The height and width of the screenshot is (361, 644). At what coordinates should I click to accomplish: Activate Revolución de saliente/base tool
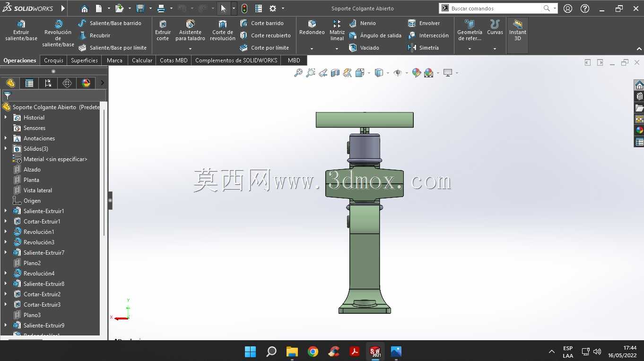pos(58,33)
